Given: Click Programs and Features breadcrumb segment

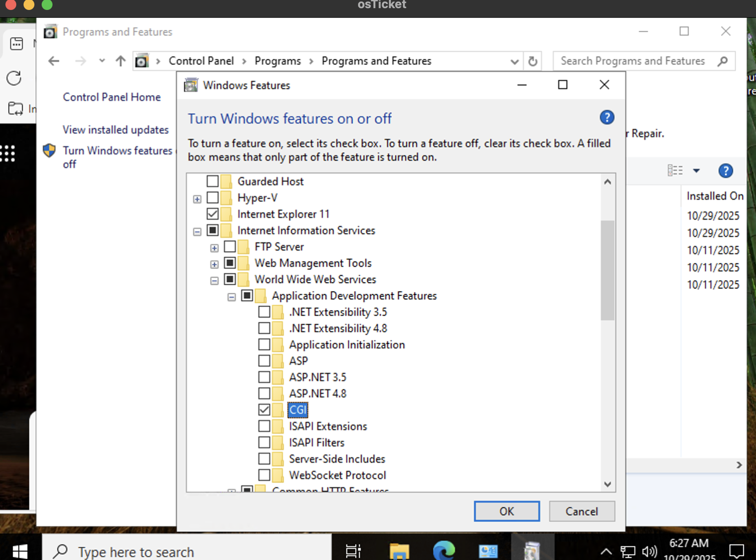Looking at the screenshot, I should click(376, 61).
